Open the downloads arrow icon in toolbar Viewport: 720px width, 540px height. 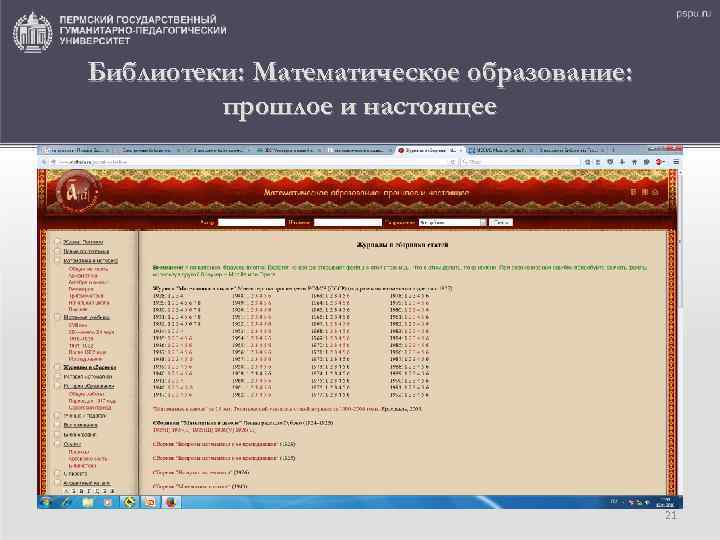tap(622, 162)
